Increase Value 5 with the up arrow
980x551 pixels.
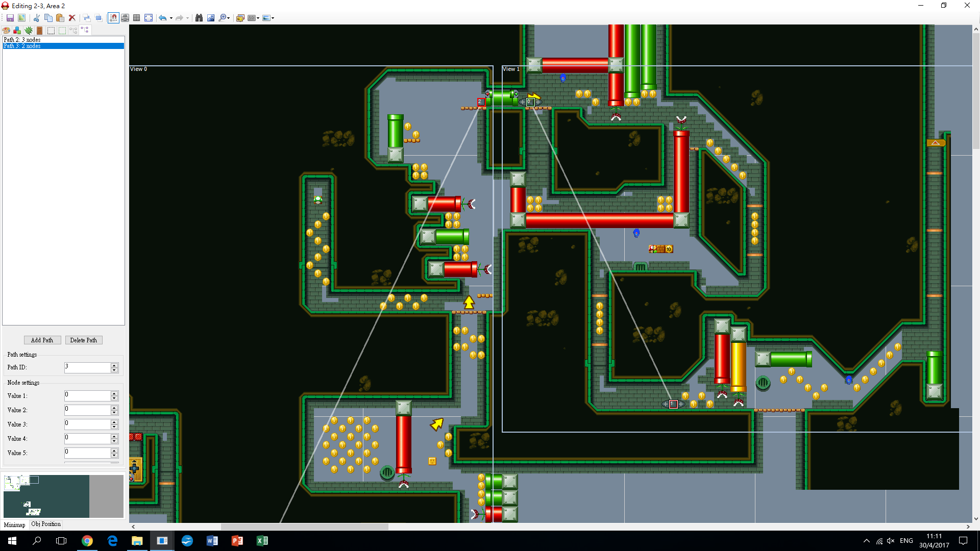(x=114, y=450)
